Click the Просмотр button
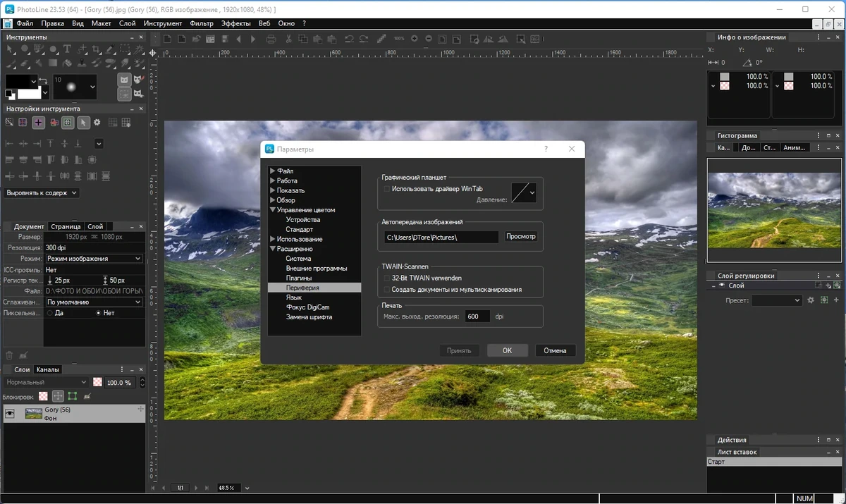 (x=521, y=237)
